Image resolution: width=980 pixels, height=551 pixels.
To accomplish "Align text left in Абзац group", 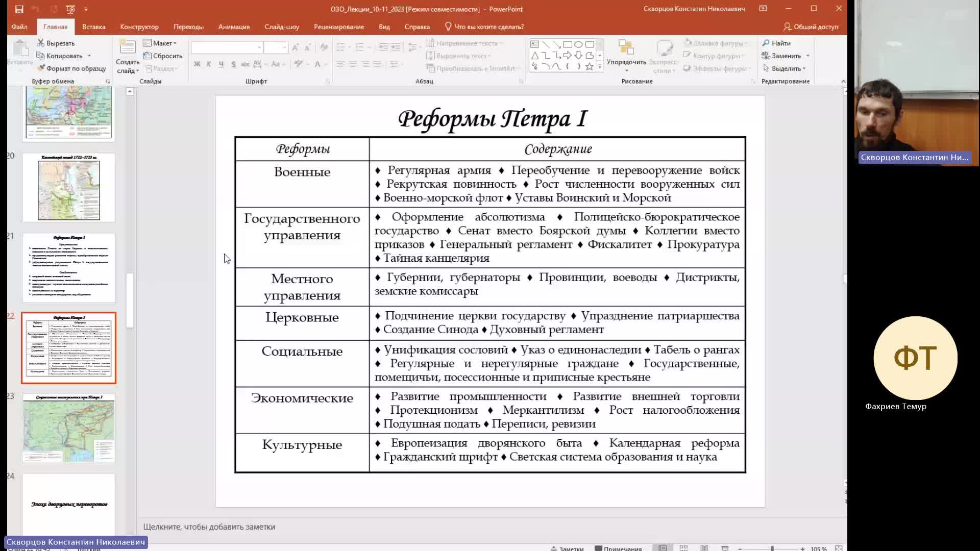I will (x=340, y=64).
